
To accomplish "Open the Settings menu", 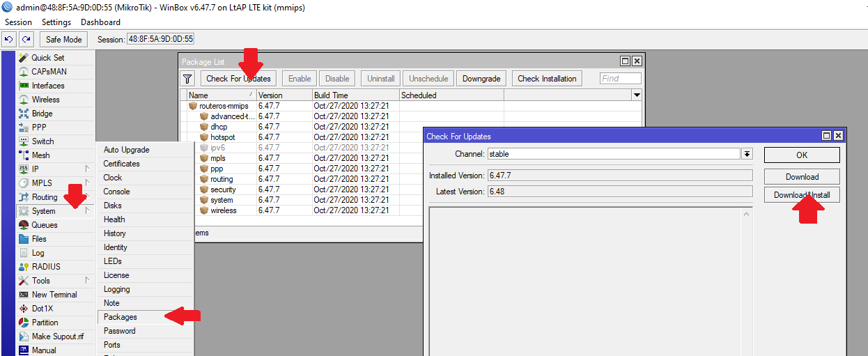I will tap(56, 22).
